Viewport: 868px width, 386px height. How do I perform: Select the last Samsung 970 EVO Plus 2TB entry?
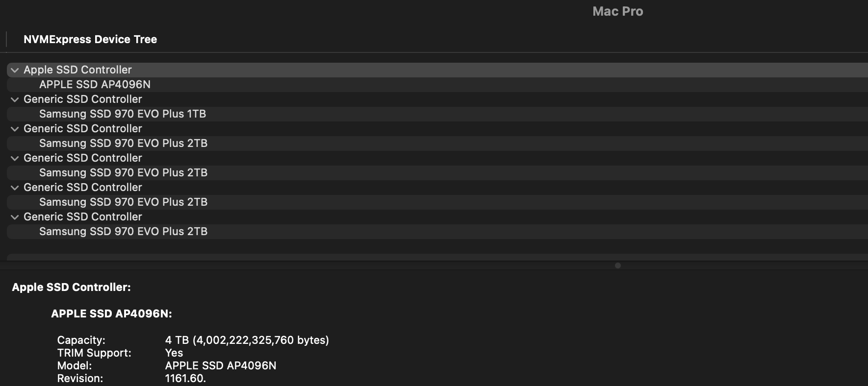click(437, 232)
